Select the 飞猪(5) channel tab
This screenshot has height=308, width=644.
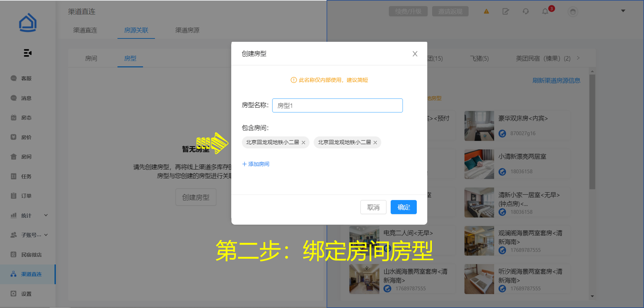(x=479, y=58)
